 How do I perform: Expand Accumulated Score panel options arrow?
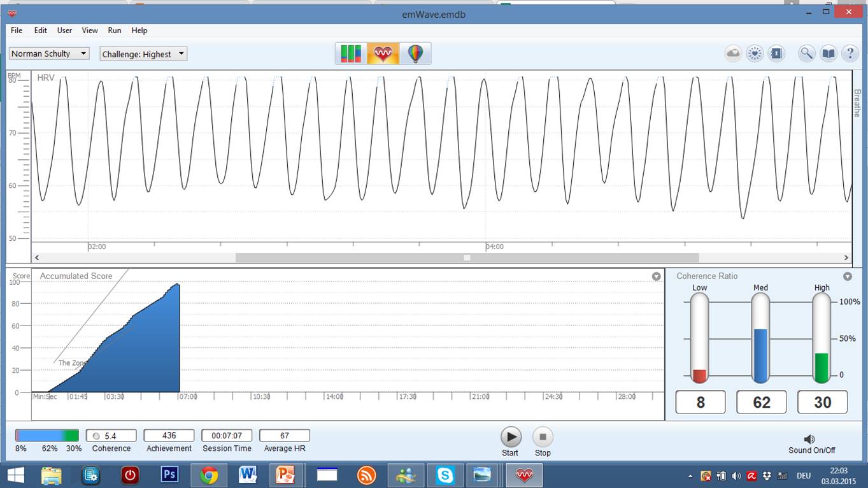tap(657, 276)
